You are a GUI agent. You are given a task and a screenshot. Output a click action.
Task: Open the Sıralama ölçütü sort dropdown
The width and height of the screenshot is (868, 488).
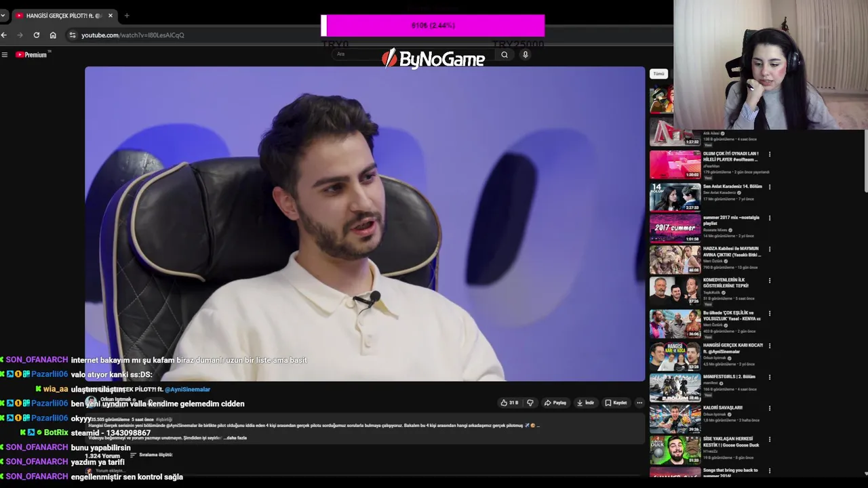click(153, 455)
